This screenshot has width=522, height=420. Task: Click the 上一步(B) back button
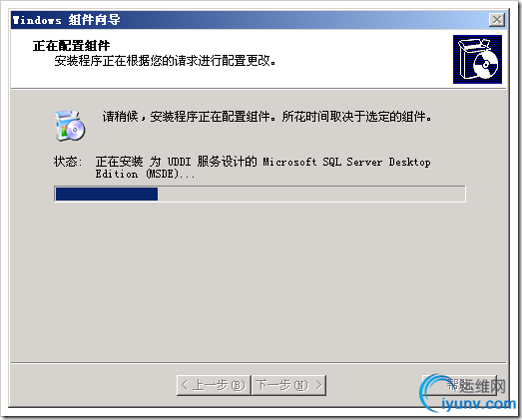(214, 385)
